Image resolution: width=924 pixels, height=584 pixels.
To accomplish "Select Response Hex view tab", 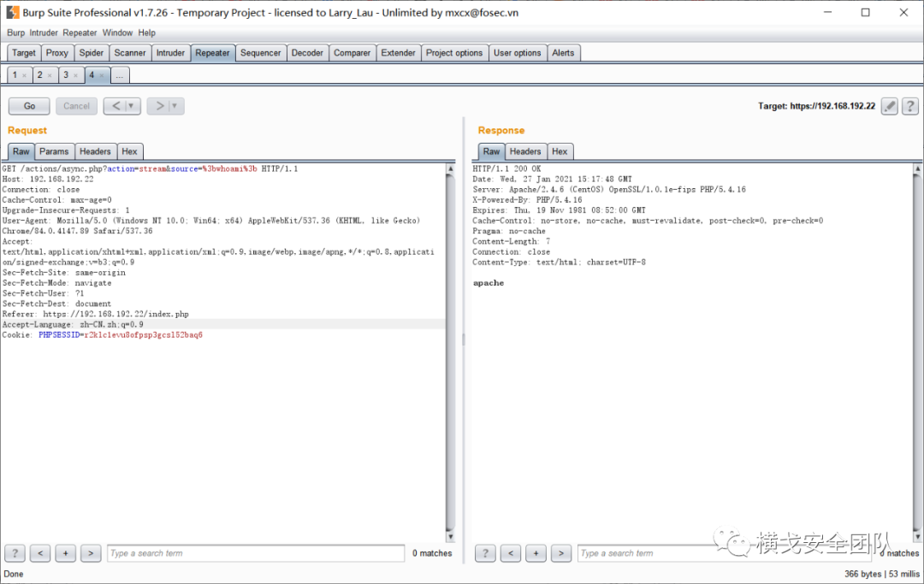I will click(560, 151).
